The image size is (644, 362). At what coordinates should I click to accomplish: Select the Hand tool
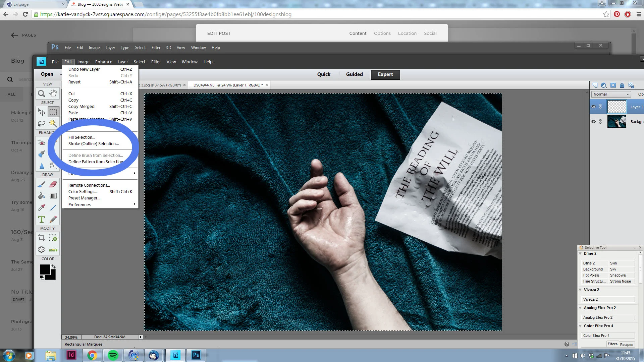click(x=53, y=94)
